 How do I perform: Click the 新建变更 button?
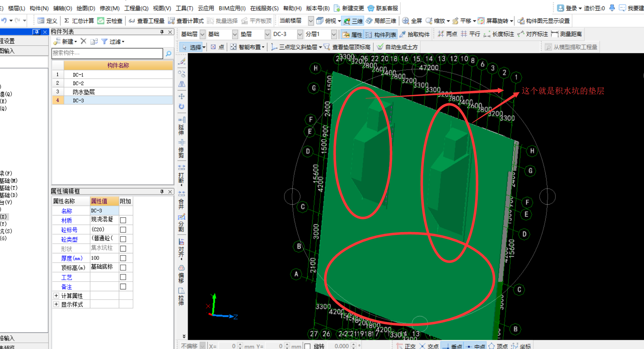[x=349, y=8]
